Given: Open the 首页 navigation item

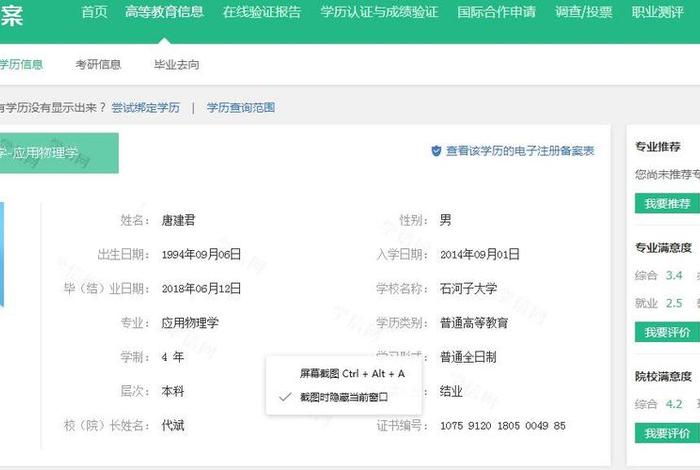Looking at the screenshot, I should pos(94,12).
